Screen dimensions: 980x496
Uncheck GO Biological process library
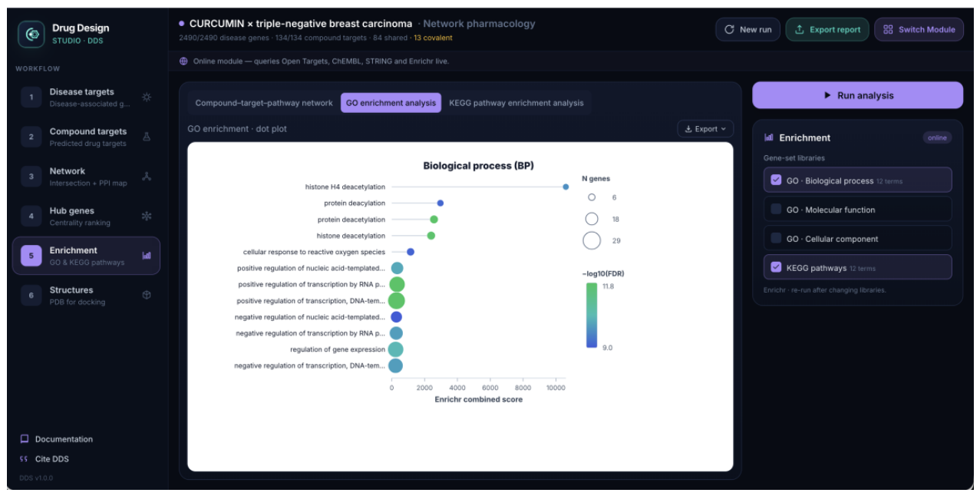coord(776,180)
